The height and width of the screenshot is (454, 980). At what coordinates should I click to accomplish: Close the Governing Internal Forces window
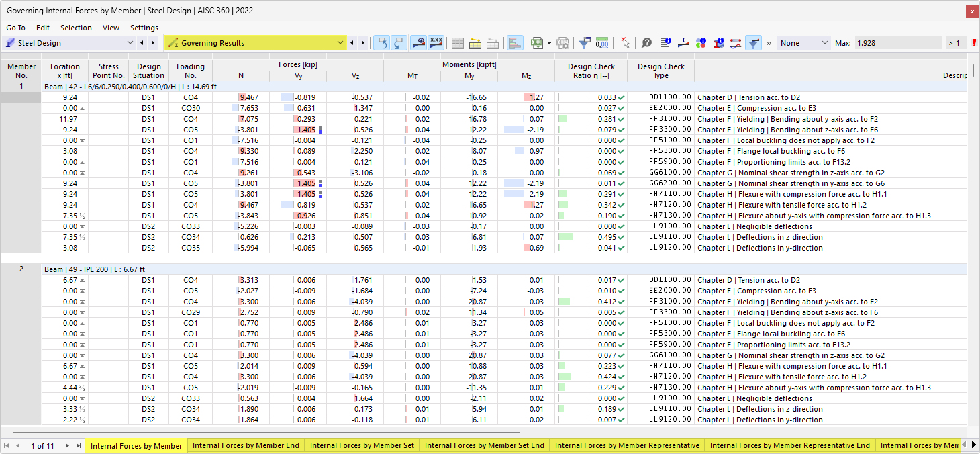[972, 11]
